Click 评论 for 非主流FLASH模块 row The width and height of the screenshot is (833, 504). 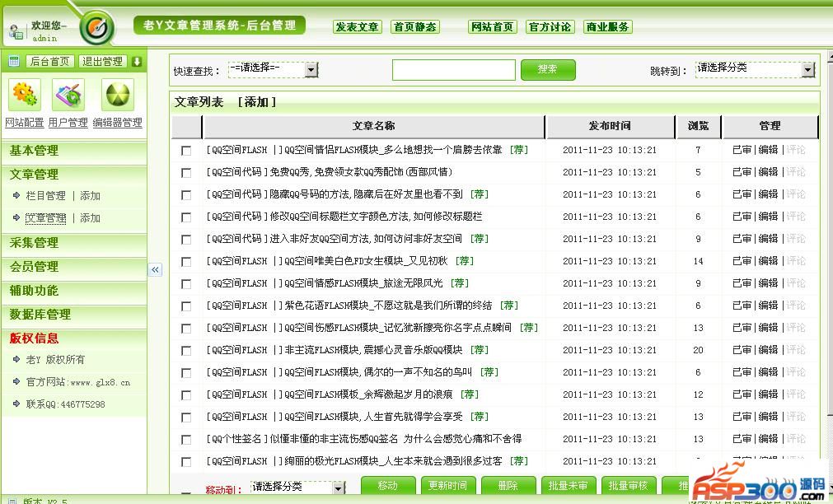(796, 350)
